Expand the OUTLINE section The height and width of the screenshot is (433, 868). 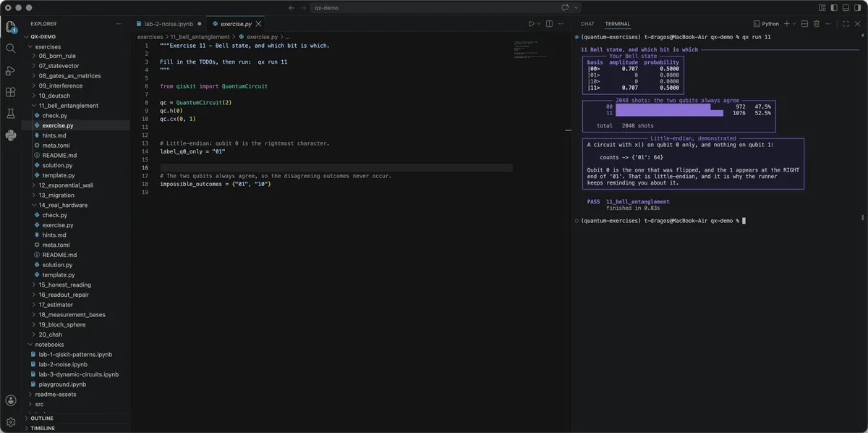point(42,418)
